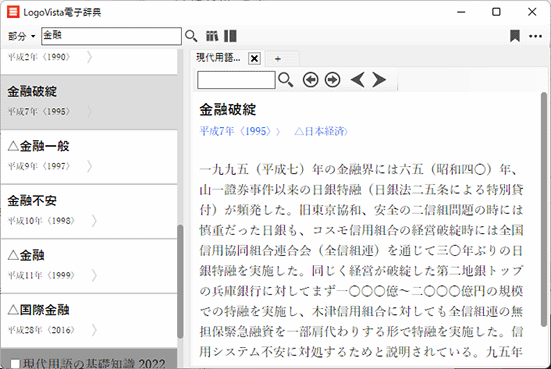Select the △金融一般 entry
This screenshot has height=369, width=551.
(x=89, y=157)
